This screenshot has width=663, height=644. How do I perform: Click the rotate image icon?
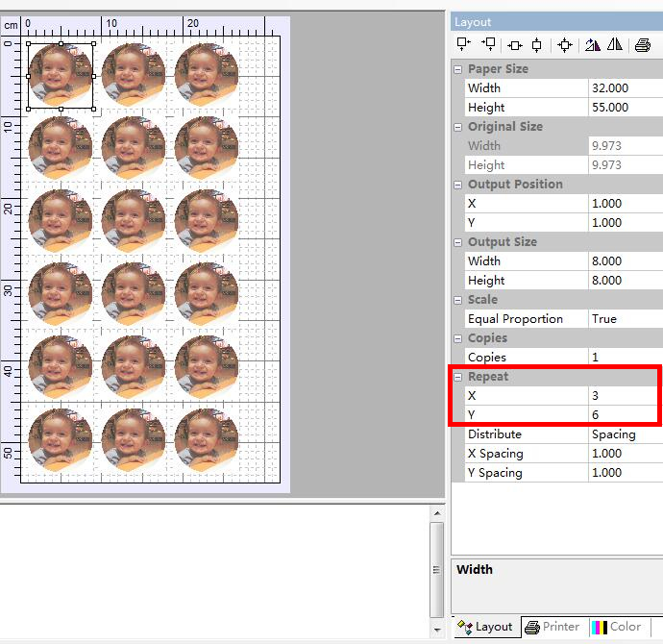[593, 44]
